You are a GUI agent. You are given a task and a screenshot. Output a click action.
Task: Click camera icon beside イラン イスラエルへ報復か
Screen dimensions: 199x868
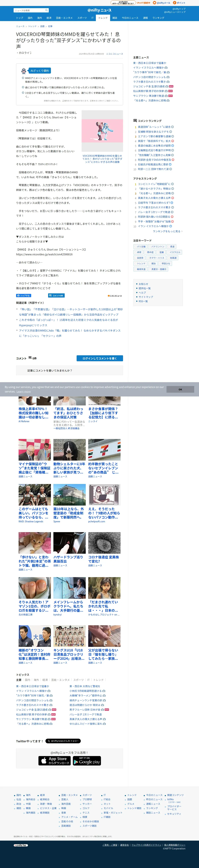pos(166,68)
